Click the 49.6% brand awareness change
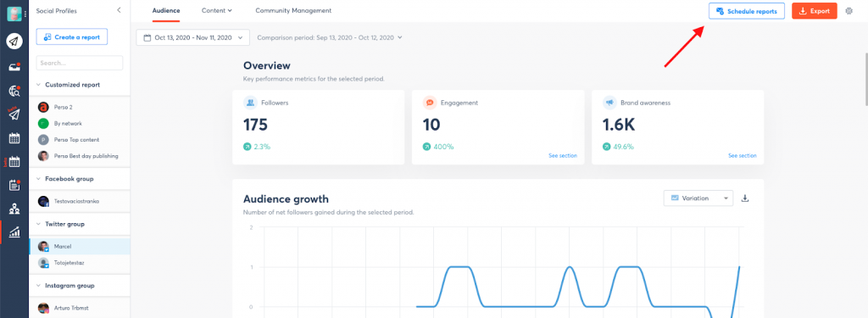Image resolution: width=868 pixels, height=318 pixels. pyautogui.click(x=618, y=147)
